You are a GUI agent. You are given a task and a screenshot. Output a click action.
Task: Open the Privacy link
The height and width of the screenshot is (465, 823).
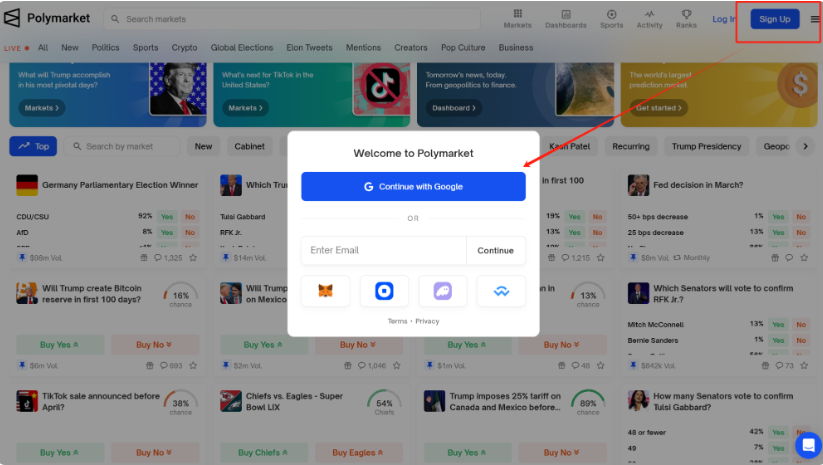[427, 321]
